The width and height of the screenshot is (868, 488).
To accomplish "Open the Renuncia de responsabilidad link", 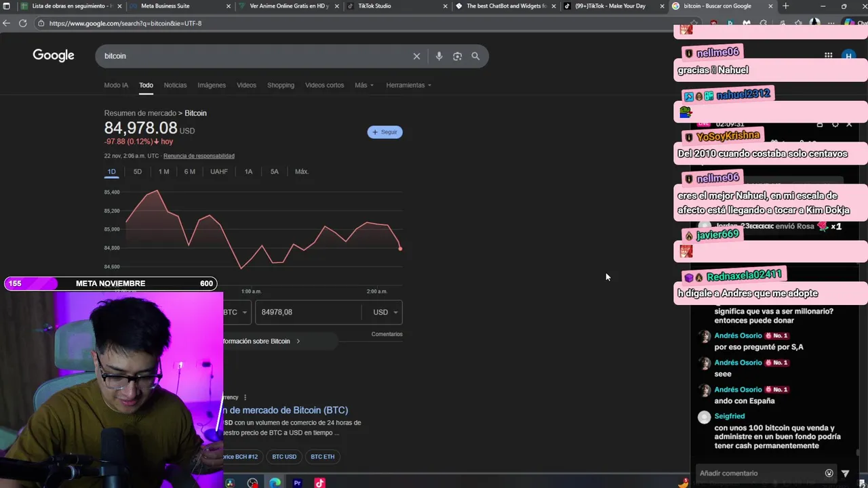I will pos(199,156).
